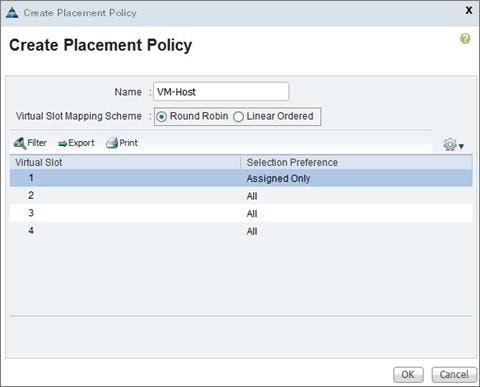
Task: Open the All preference for slot 2
Action: coord(252,196)
